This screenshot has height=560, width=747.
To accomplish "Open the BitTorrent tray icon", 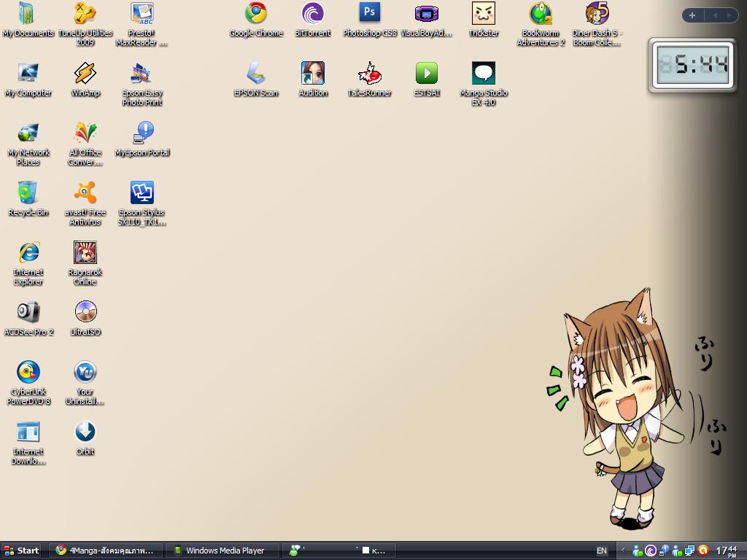I will coord(650,551).
